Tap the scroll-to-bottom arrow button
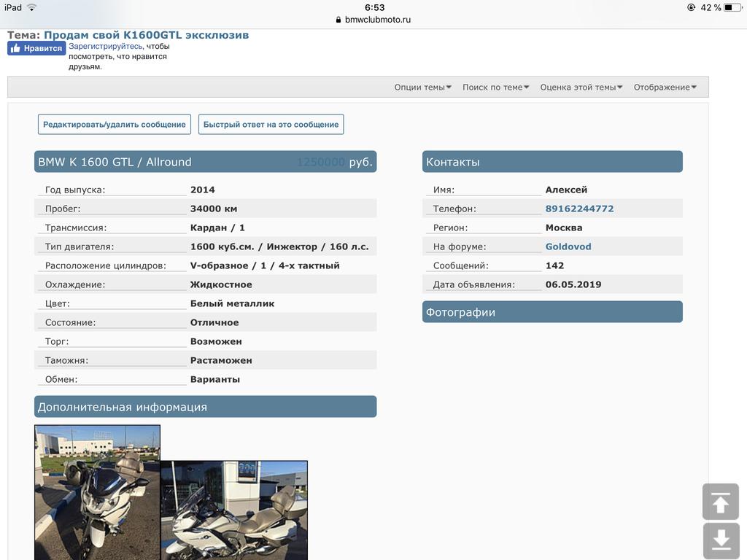This screenshot has height=560, width=747. click(721, 540)
